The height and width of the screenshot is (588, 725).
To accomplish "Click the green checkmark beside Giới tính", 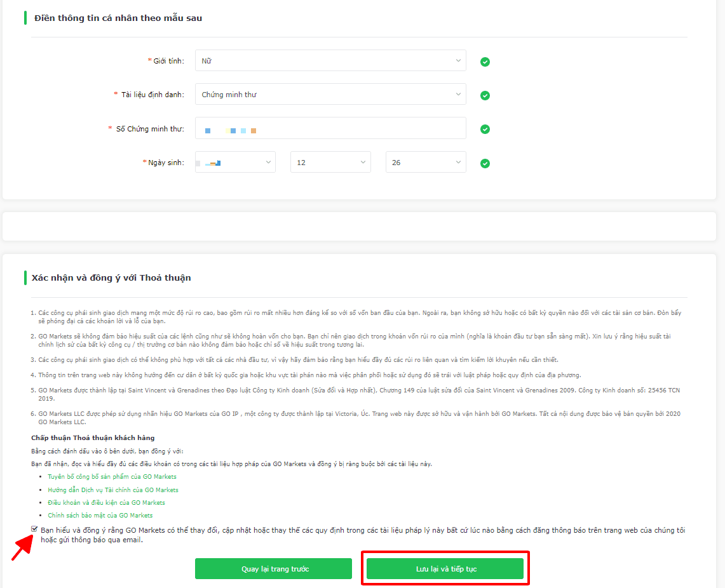I will 485,62.
